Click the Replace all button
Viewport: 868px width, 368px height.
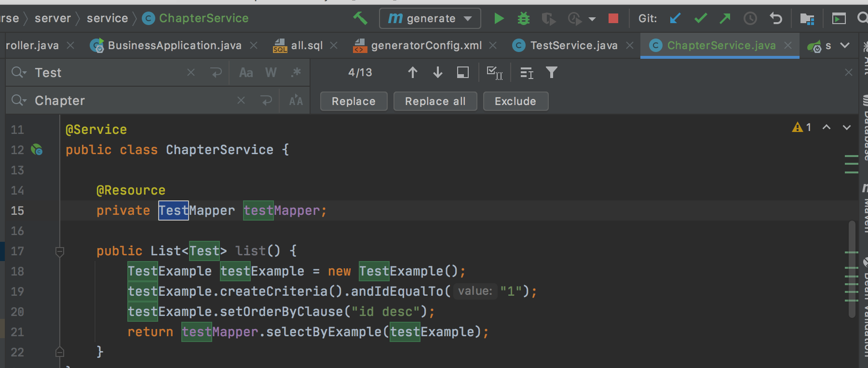435,101
